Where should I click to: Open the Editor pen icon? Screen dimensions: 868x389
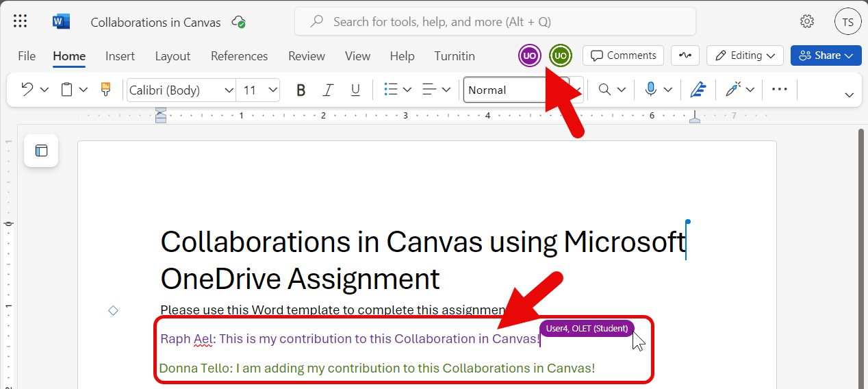[698, 89]
